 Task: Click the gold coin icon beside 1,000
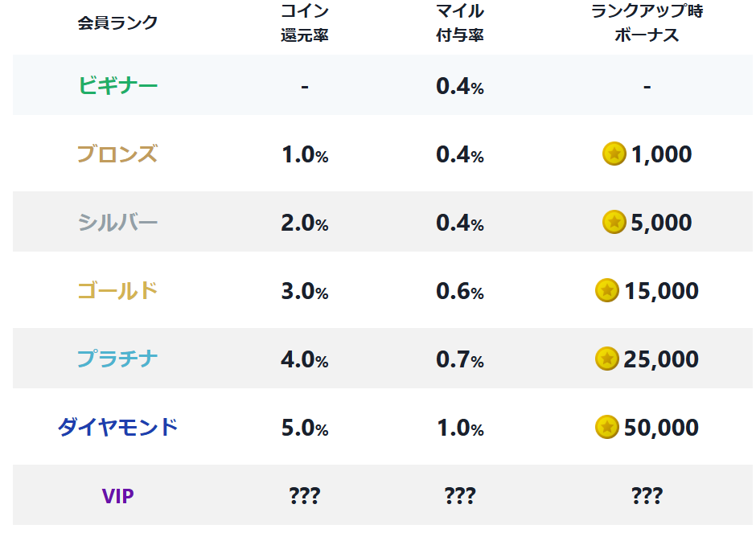pos(614,154)
